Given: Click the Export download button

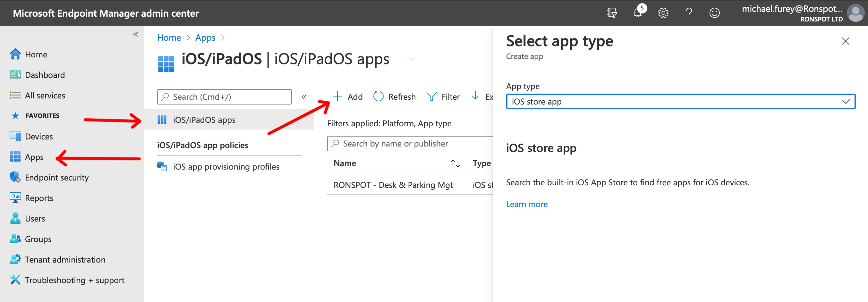Looking at the screenshot, I should pyautogui.click(x=482, y=97).
